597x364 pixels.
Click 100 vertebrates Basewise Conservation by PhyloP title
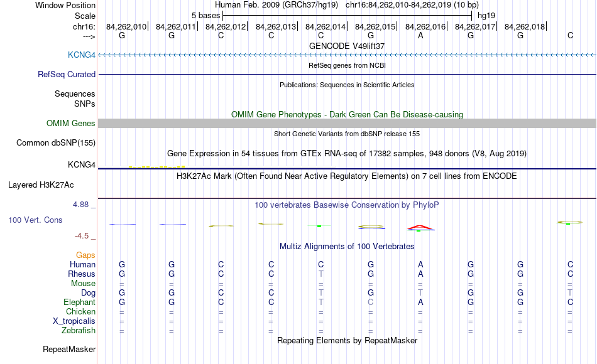pyautogui.click(x=347, y=205)
